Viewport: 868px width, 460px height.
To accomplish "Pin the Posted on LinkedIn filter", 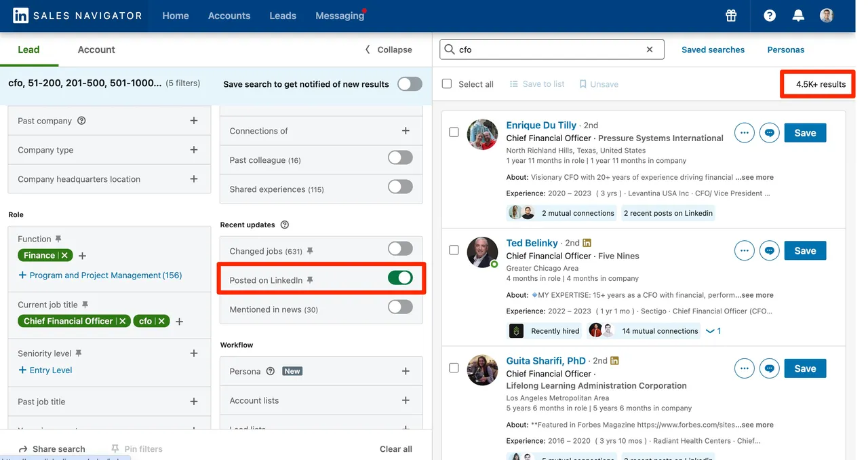I will [x=310, y=280].
